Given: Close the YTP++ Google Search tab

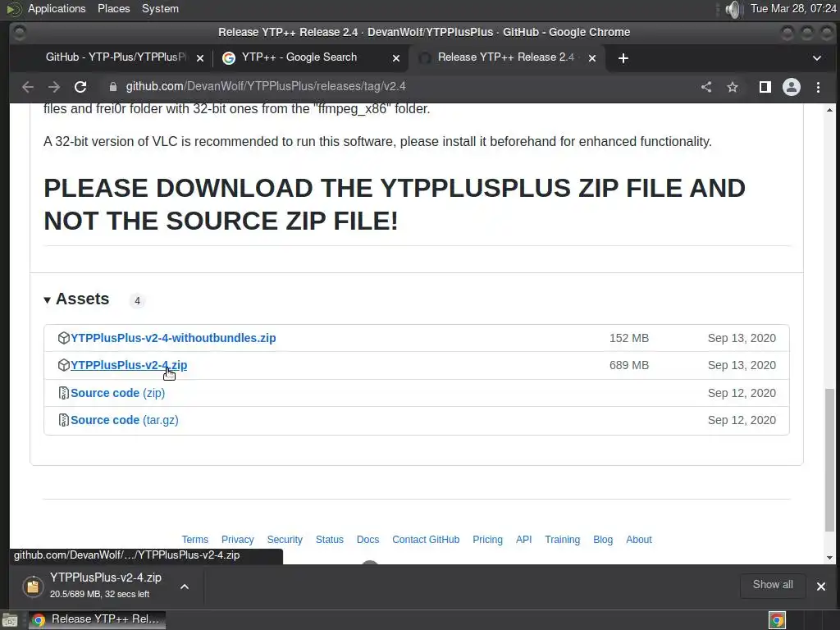Looking at the screenshot, I should (x=396, y=58).
